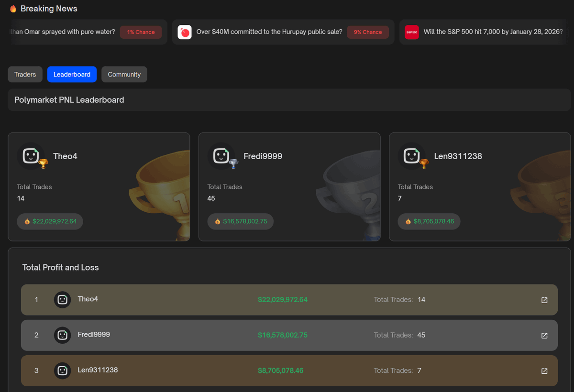Click $16,578,002.75 in the Fredi9999 row
Image resolution: width=574 pixels, height=392 pixels.
[x=283, y=335]
